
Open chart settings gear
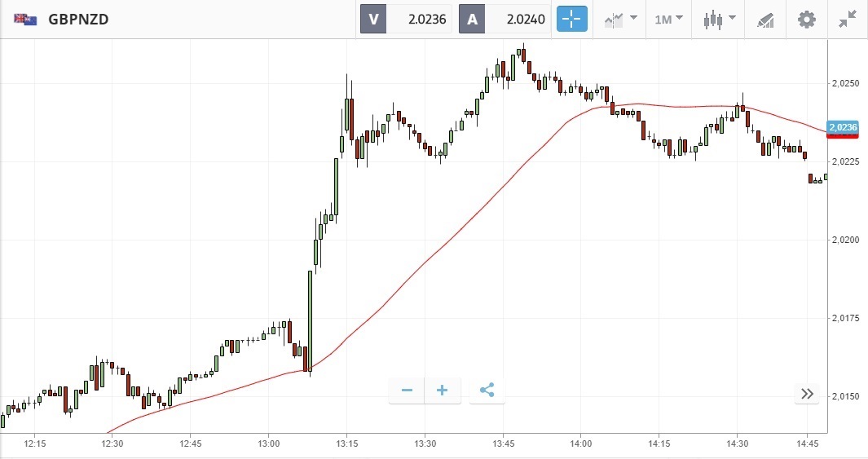coord(806,19)
